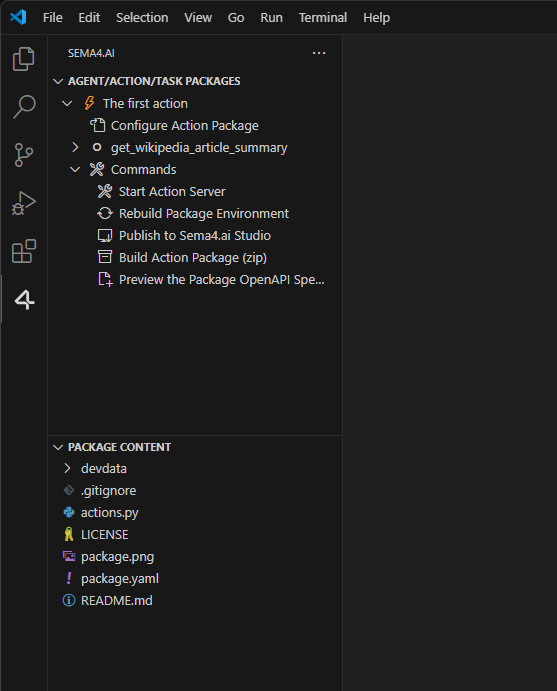The height and width of the screenshot is (691, 557).
Task: Collapse The first action tree node
Action: [x=67, y=104]
